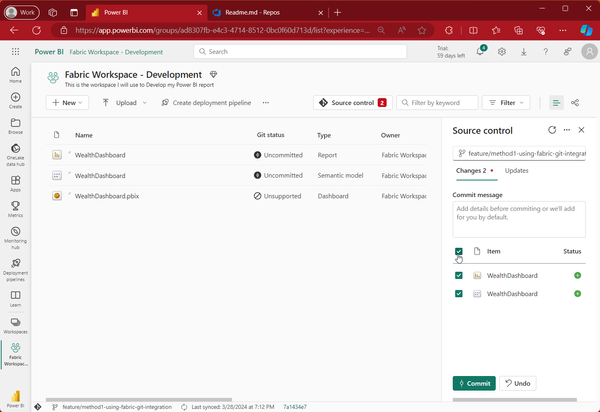Open the branch selector feature/method1 dropdown

point(519,153)
